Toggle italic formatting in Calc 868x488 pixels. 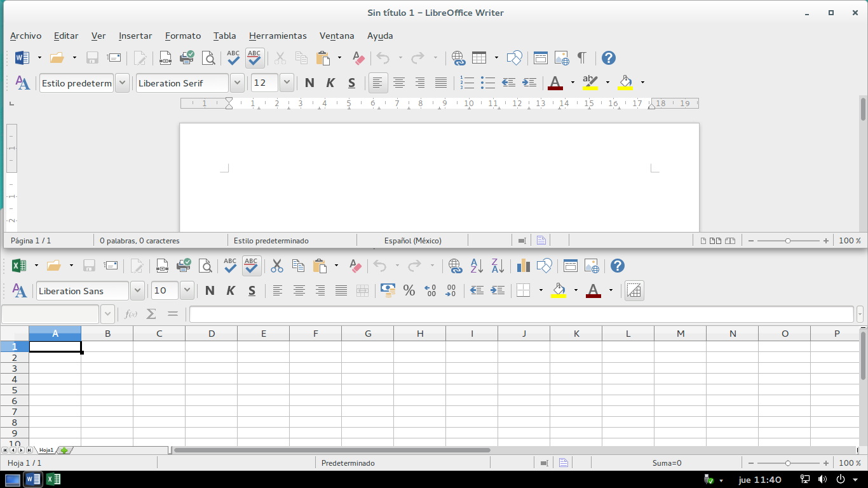[x=230, y=290]
